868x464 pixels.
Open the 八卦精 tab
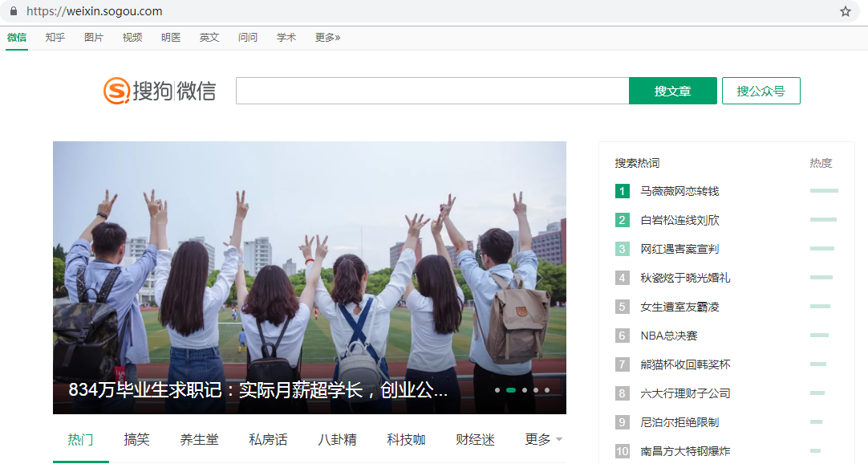click(x=337, y=440)
